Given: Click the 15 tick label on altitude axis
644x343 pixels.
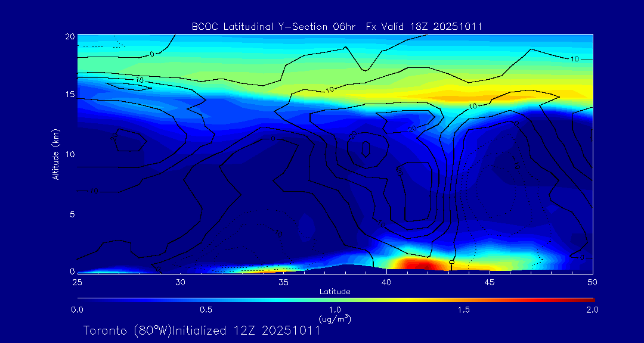Looking at the screenshot, I should point(69,95).
